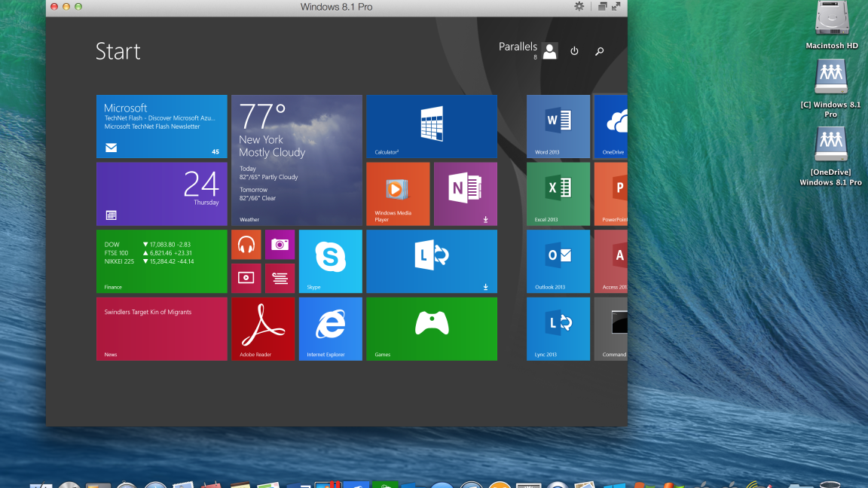Click the Parallels 8 user account picture
The width and height of the screenshot is (868, 488).
pos(549,51)
